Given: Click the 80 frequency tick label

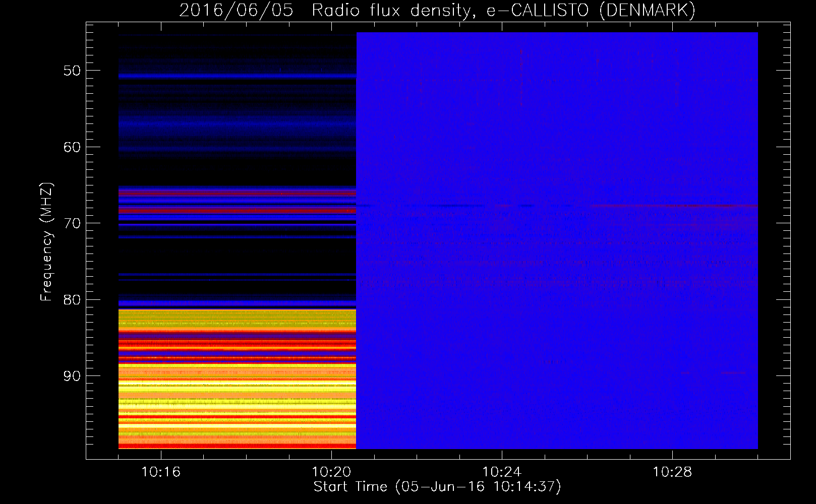Looking at the screenshot, I should click(72, 300).
